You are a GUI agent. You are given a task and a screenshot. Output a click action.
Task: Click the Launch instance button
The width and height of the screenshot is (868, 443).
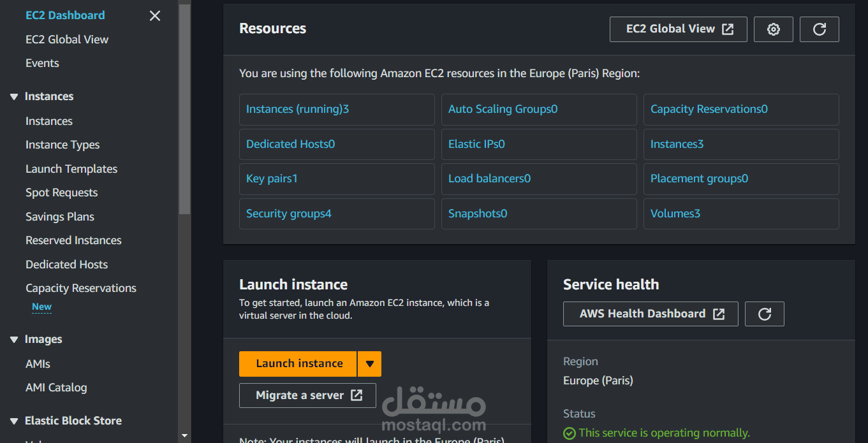tap(298, 364)
